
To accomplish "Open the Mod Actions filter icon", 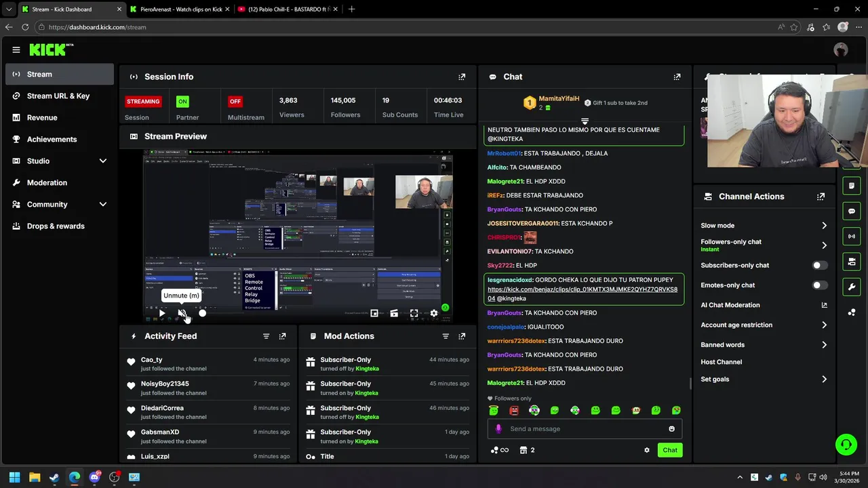I will tap(446, 336).
